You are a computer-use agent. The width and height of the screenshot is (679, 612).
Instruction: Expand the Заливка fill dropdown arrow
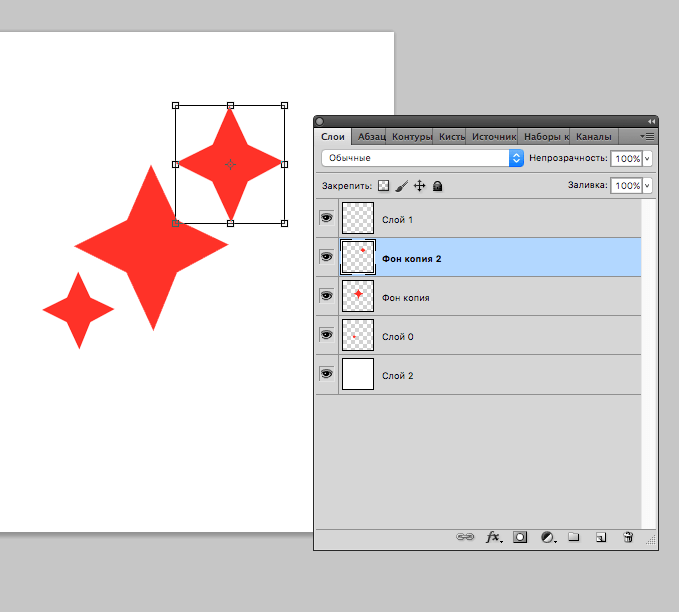tap(648, 186)
